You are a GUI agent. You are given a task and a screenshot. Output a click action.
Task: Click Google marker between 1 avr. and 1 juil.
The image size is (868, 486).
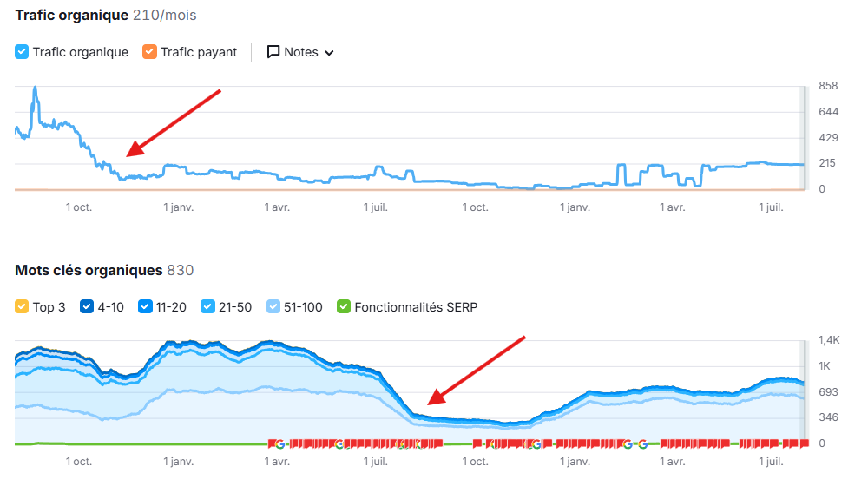[x=339, y=443]
